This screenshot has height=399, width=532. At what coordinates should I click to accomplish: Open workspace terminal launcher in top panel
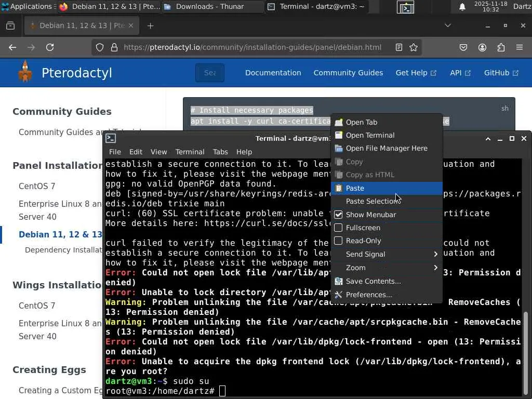405,7
